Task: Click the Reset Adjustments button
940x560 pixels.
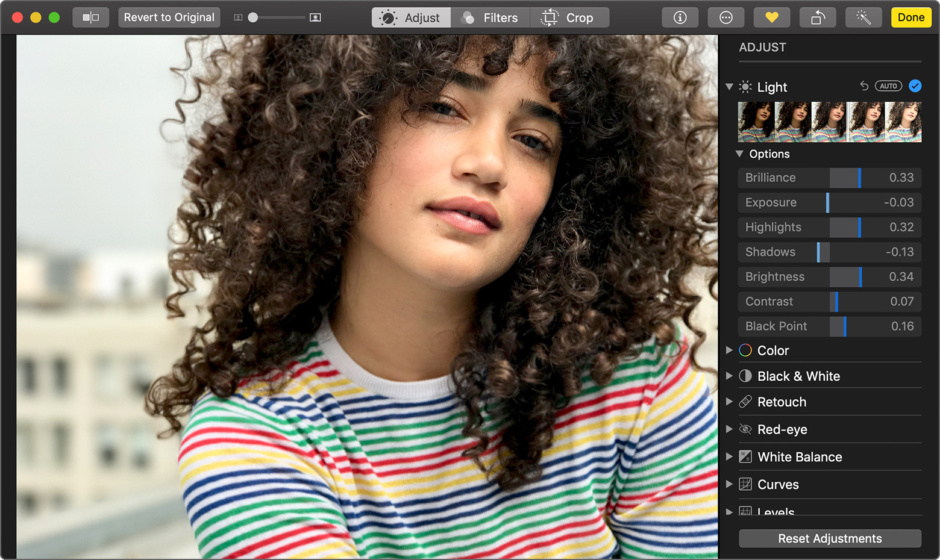Action: pyautogui.click(x=830, y=538)
